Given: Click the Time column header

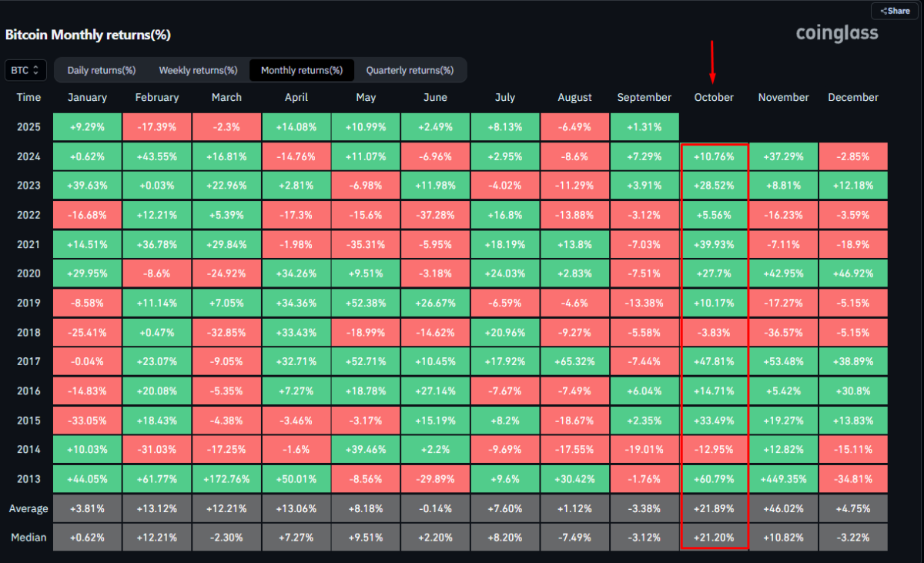Looking at the screenshot, I should (28, 97).
